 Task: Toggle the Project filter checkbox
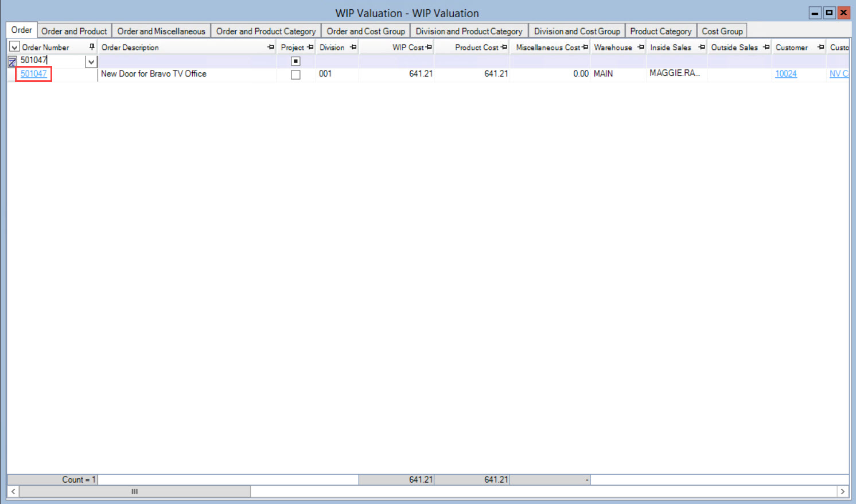point(295,61)
